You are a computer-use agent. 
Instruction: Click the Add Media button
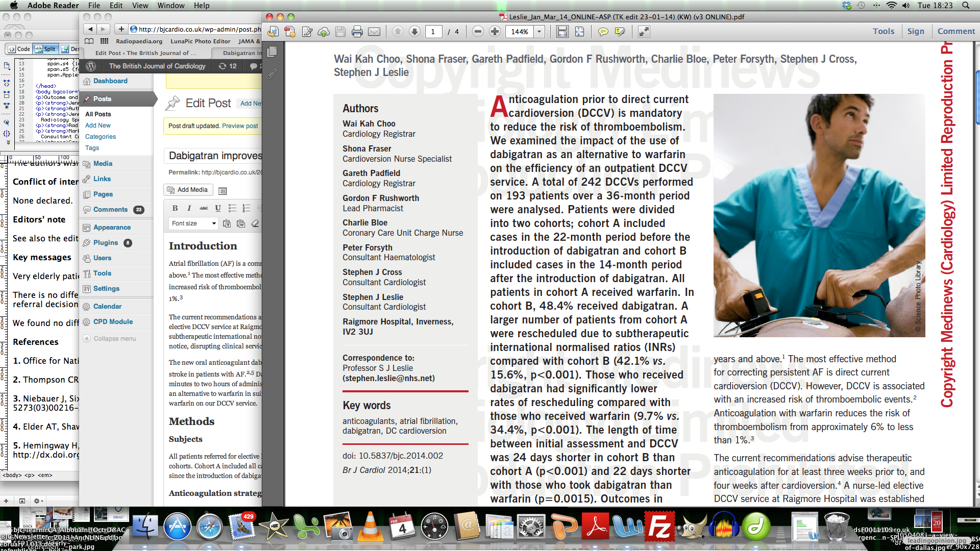pos(187,190)
